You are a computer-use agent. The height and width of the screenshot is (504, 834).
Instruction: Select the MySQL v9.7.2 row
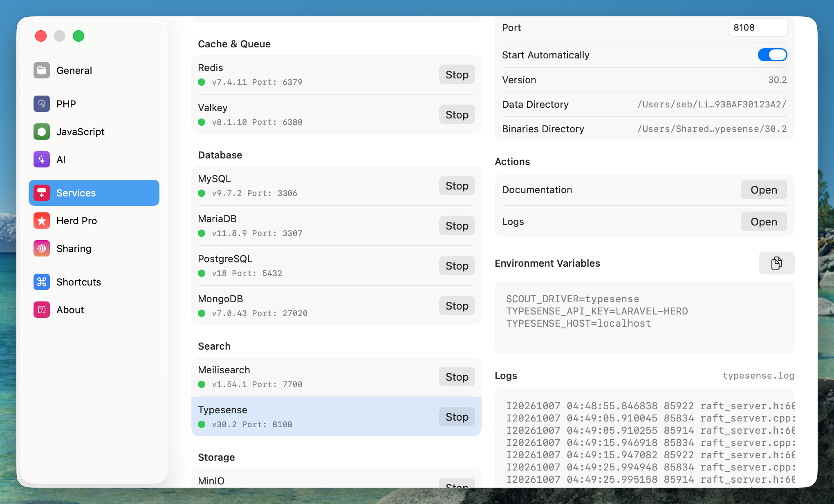pos(336,185)
